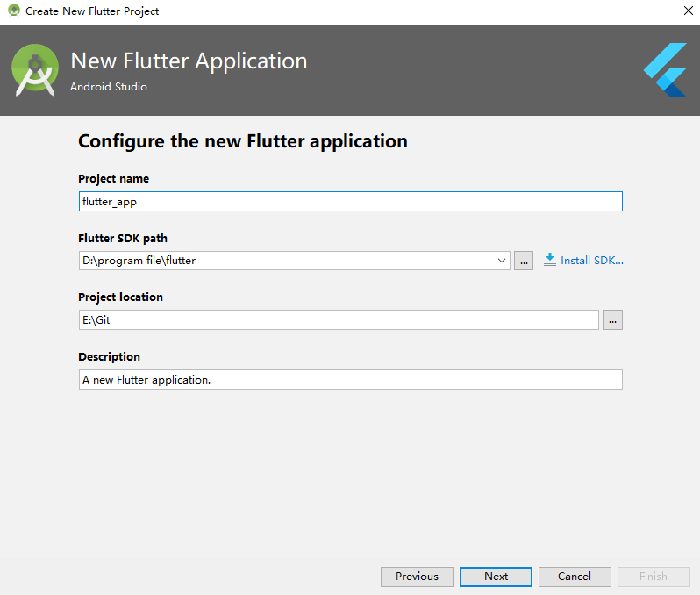Open the Flutter SDK path dropdown arrow
Image resolution: width=700 pixels, height=595 pixels.
502,261
